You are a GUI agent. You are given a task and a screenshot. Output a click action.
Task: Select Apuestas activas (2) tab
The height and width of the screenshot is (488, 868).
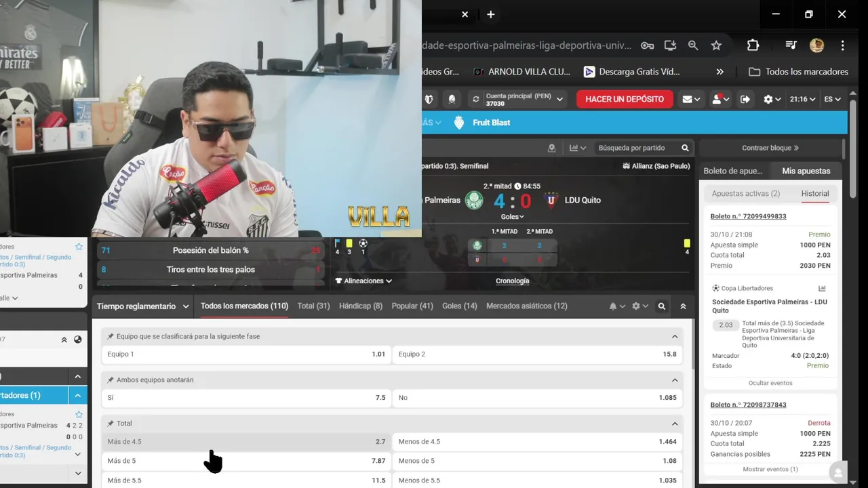[746, 193]
